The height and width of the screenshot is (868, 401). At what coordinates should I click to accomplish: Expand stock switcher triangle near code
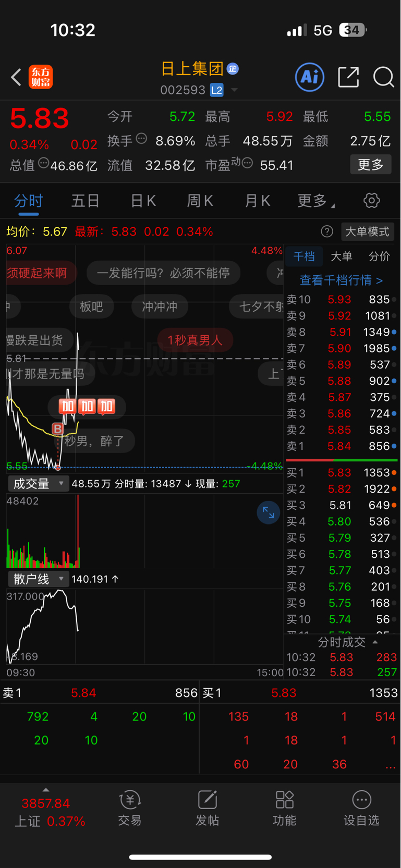(x=234, y=90)
